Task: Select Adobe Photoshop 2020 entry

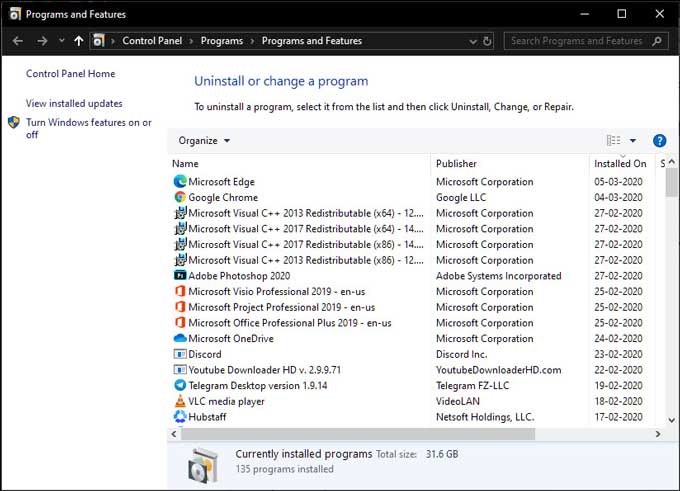Action: [239, 275]
